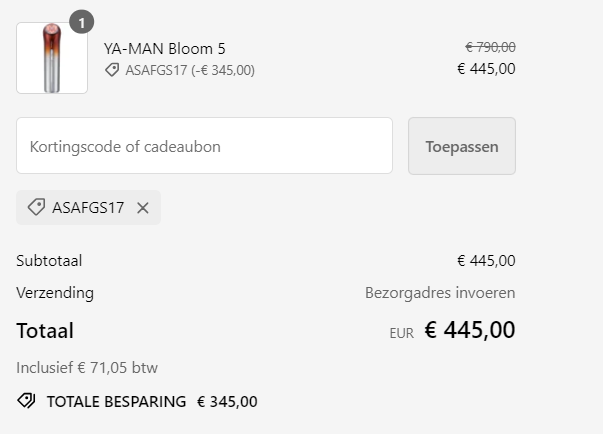Remove the ASAFGS17 discount code

(x=142, y=208)
